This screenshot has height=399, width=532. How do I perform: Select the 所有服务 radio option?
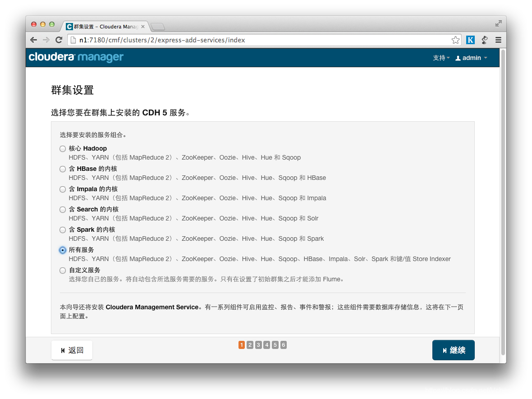point(62,250)
